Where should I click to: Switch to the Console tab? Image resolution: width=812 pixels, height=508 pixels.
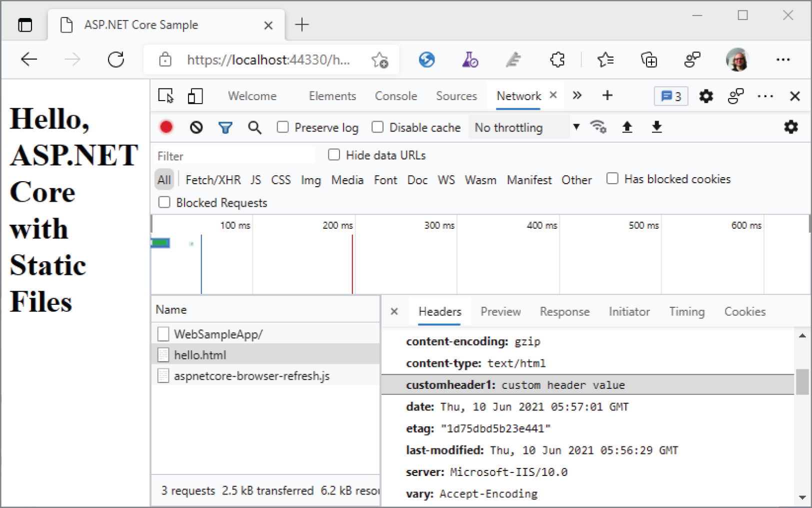[x=395, y=96]
